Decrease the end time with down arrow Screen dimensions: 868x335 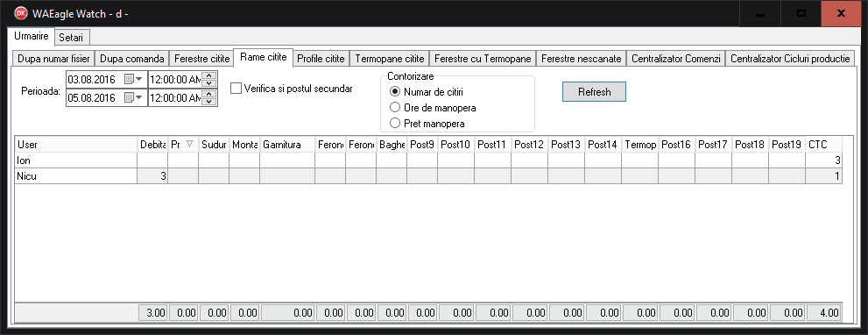[208, 102]
